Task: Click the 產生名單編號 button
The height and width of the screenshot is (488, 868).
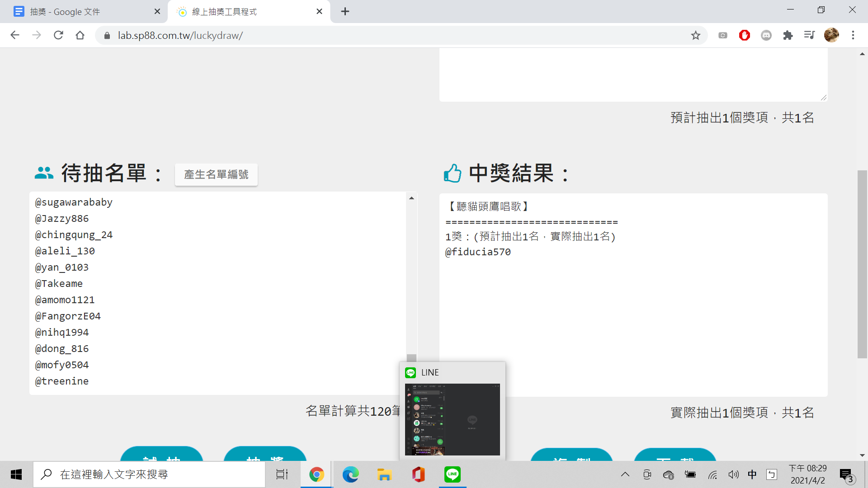Action: pyautogui.click(x=216, y=174)
